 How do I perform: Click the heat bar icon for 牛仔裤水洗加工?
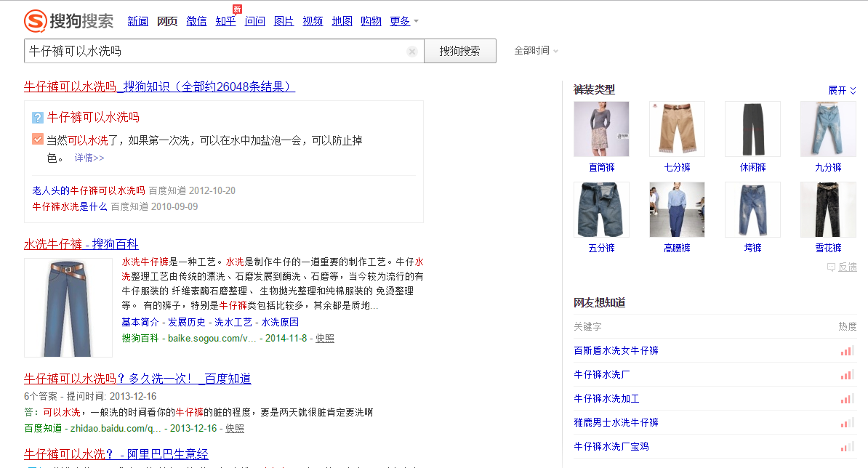tap(847, 398)
